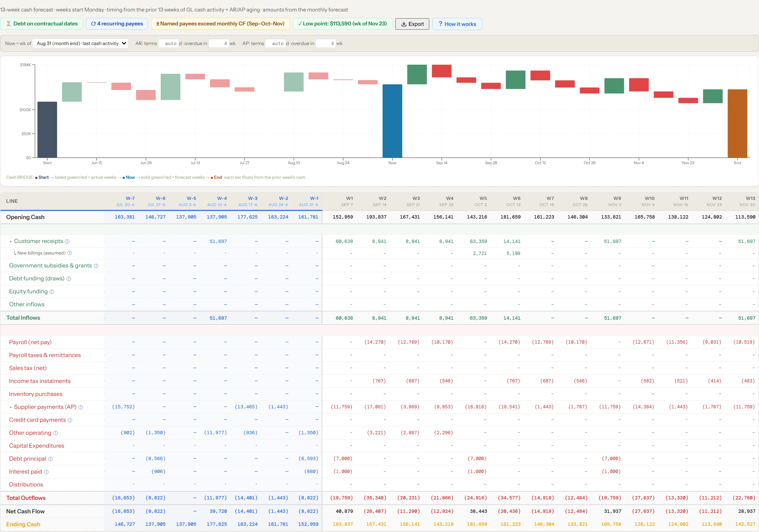Open info icon next to Supplier payments (AP)

[81, 407]
